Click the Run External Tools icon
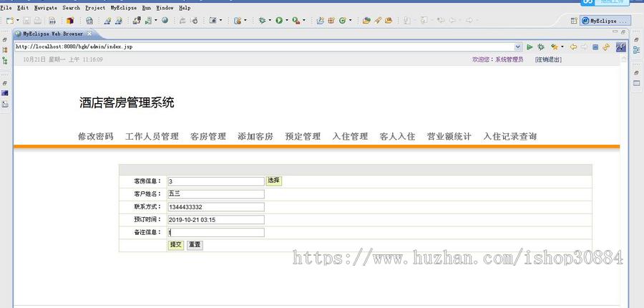Viewport: 644px width, 308px height. 296,21
